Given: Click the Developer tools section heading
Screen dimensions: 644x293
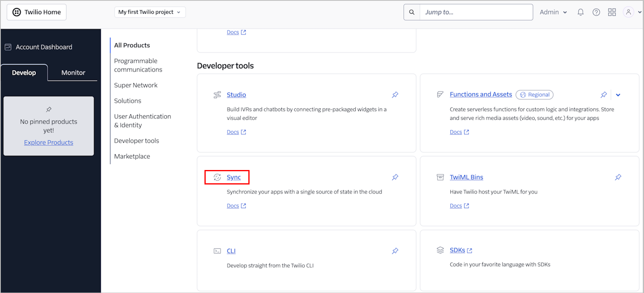Looking at the screenshot, I should [225, 66].
